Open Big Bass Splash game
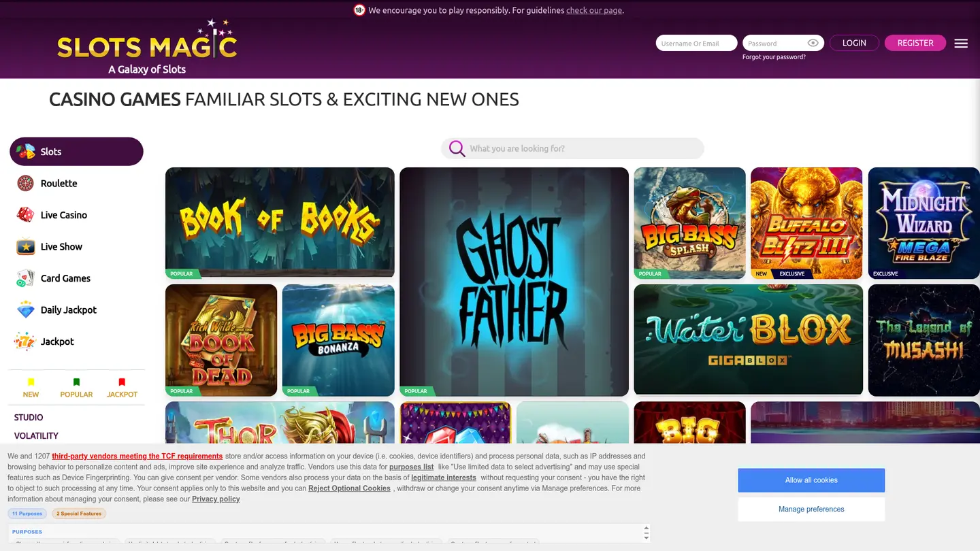The height and width of the screenshot is (551, 980). tap(689, 223)
